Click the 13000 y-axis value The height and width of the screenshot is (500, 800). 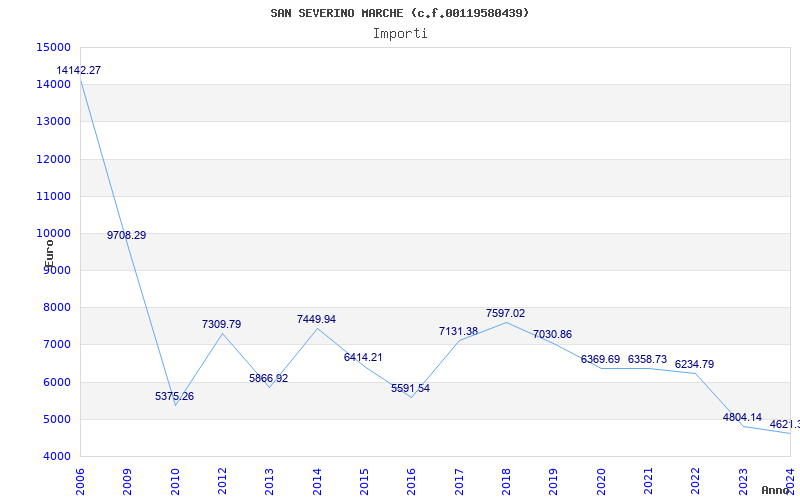tap(54, 122)
